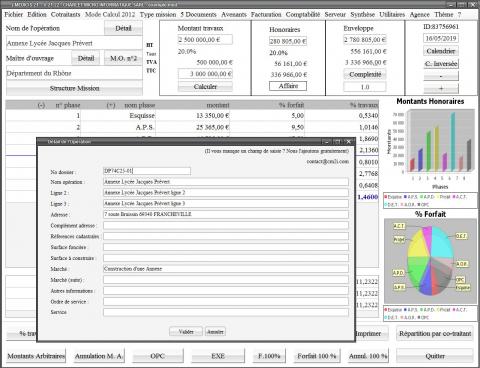Click the Annuler button in dialog
This screenshot has height=368, width=480.
215,332
